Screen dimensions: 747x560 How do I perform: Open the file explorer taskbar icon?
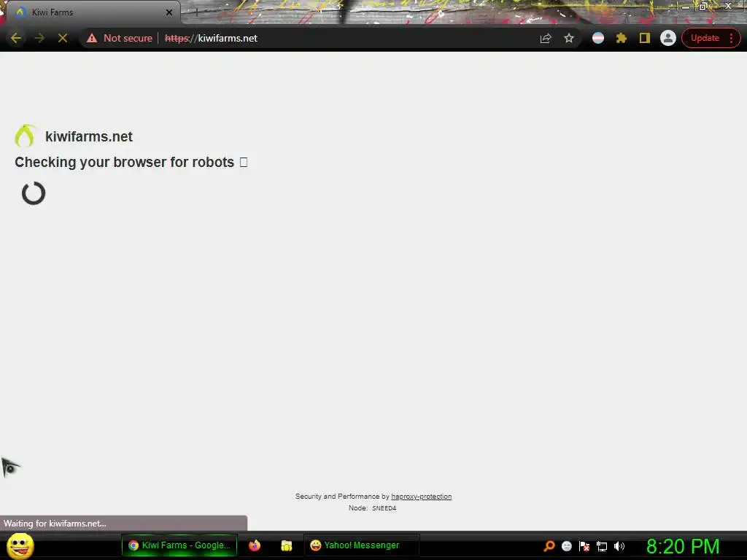pyautogui.click(x=286, y=545)
